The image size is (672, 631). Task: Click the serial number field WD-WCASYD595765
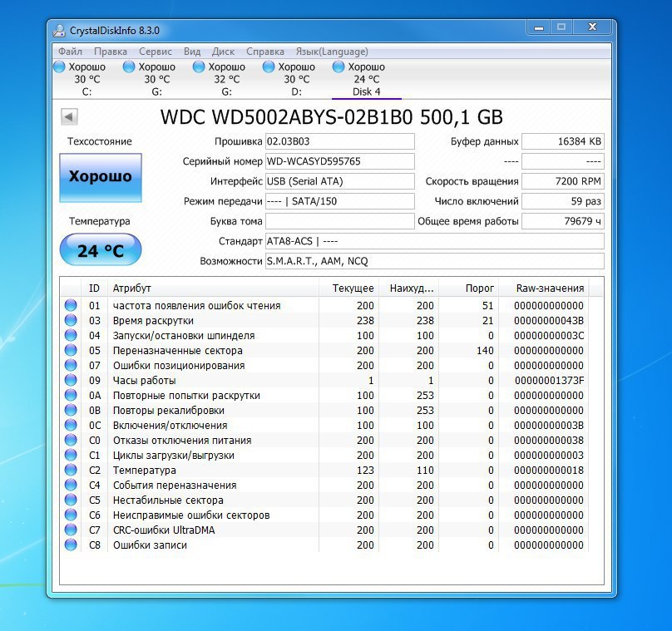[340, 161]
